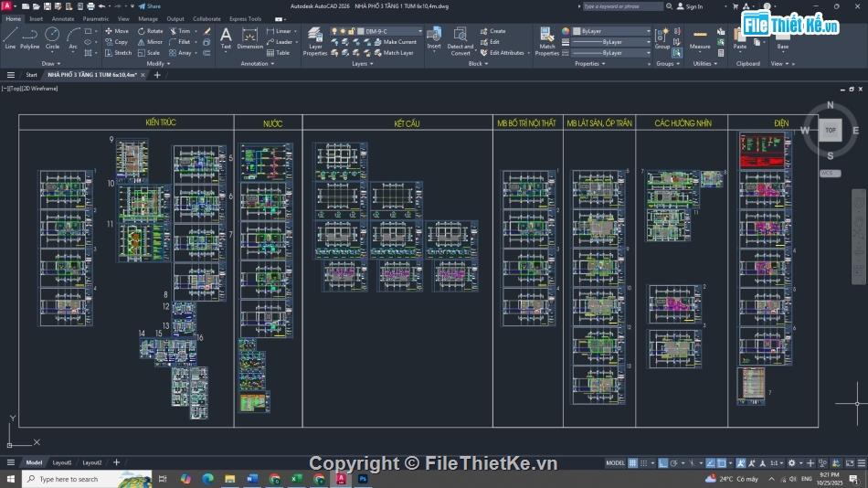This screenshot has height=488, width=868.
Task: Switch to the Annotate ribbon tab
Action: click(63, 18)
